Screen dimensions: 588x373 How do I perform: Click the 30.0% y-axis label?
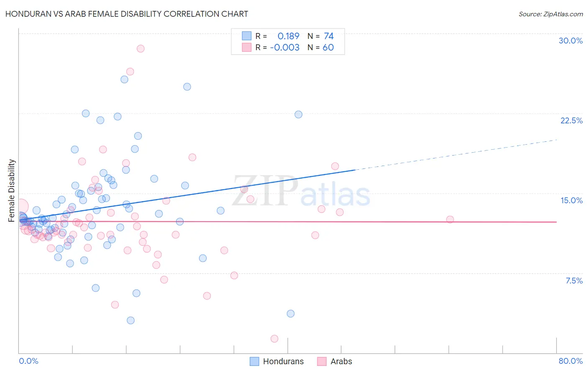coord(570,41)
